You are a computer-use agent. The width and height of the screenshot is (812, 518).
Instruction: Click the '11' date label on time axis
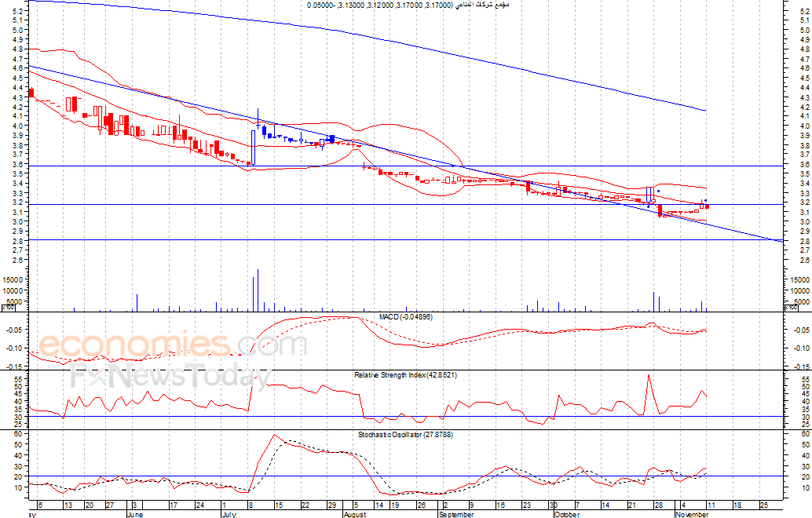pyautogui.click(x=711, y=505)
